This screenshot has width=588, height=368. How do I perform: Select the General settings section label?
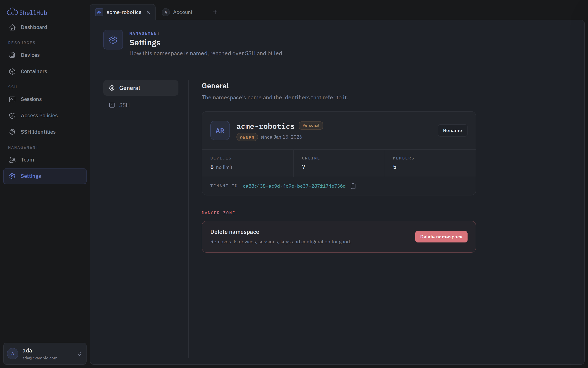coord(129,88)
